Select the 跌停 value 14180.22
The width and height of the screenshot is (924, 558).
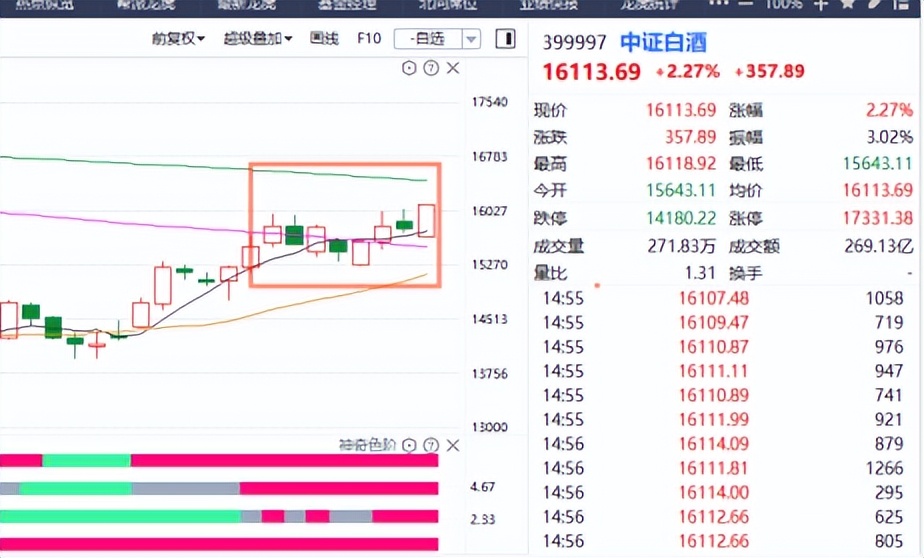(681, 219)
